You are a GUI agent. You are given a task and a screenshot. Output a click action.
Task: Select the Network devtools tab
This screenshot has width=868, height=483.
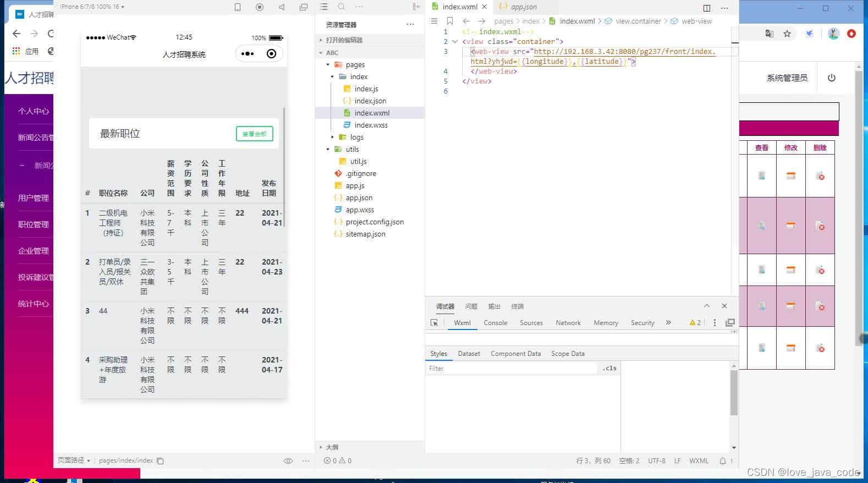[568, 323]
